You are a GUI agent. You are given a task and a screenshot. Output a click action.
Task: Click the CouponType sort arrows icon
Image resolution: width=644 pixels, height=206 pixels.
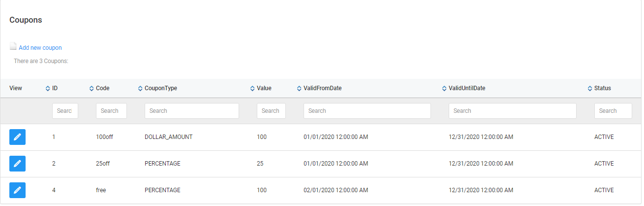(140, 89)
